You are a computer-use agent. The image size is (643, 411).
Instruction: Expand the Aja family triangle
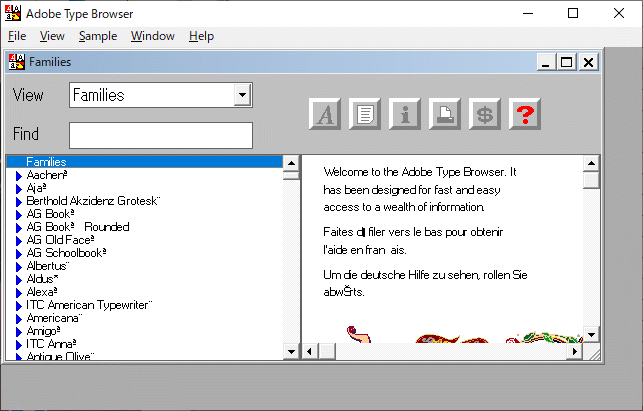pyautogui.click(x=18, y=189)
